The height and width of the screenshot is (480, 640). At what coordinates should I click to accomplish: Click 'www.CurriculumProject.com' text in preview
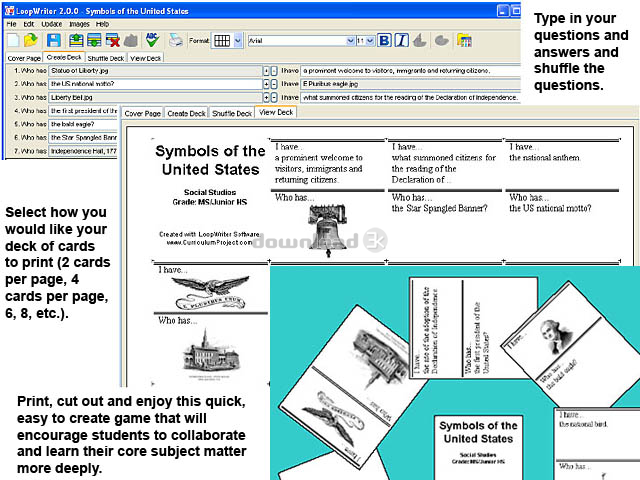coord(209,242)
